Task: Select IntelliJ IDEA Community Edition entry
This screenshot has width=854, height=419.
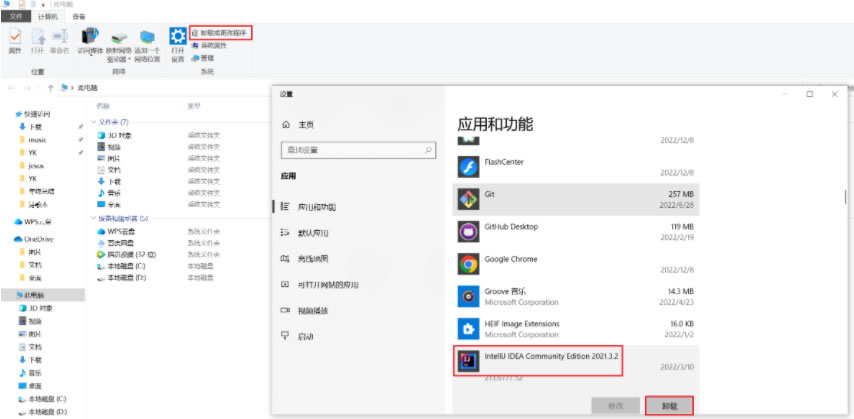Action: pyautogui.click(x=539, y=360)
